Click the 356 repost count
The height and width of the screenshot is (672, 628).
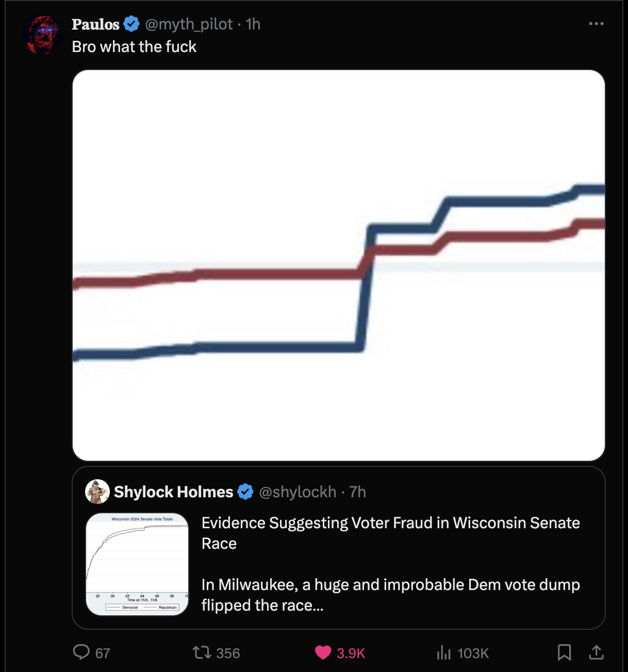point(228,653)
